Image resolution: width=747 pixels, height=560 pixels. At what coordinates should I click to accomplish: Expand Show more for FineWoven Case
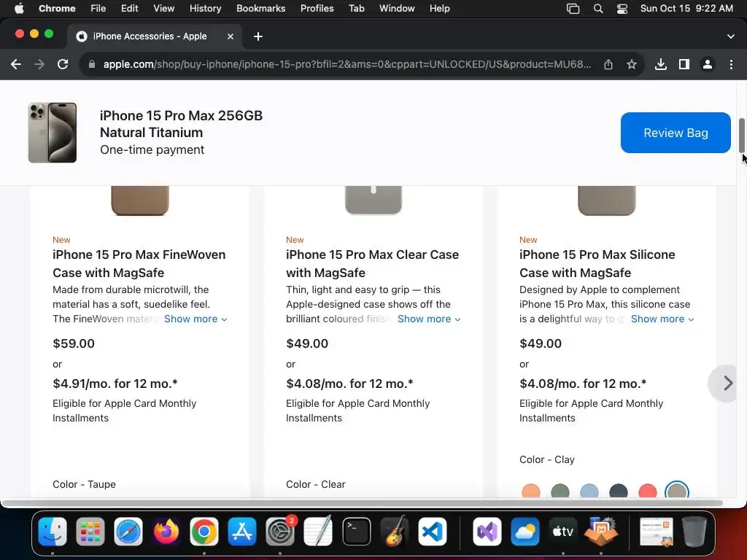click(196, 319)
